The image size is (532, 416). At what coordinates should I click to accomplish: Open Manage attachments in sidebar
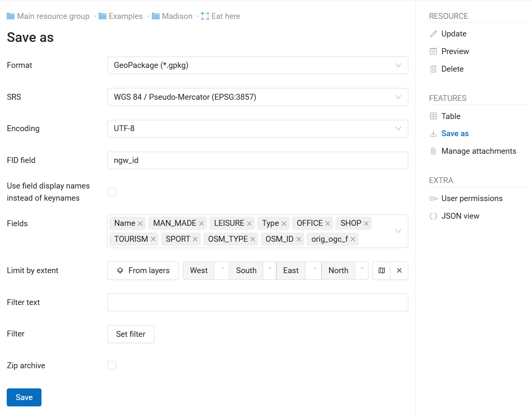click(478, 151)
